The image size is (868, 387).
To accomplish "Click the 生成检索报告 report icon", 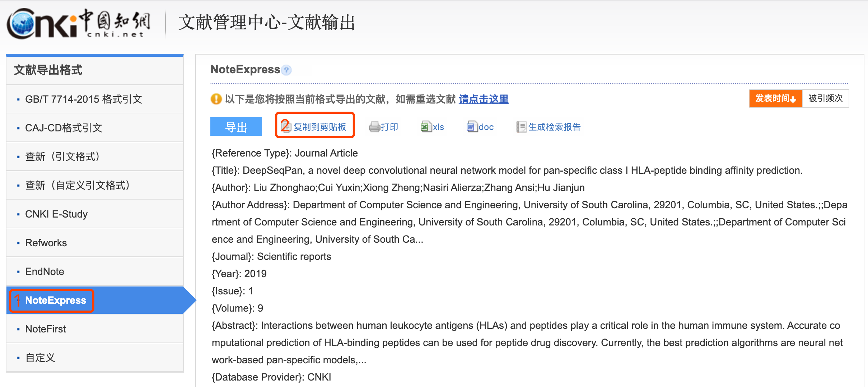I will tap(521, 127).
